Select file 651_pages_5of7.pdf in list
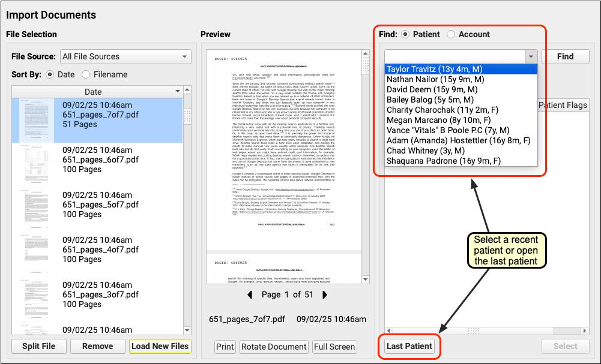601x364 pixels. point(97,210)
